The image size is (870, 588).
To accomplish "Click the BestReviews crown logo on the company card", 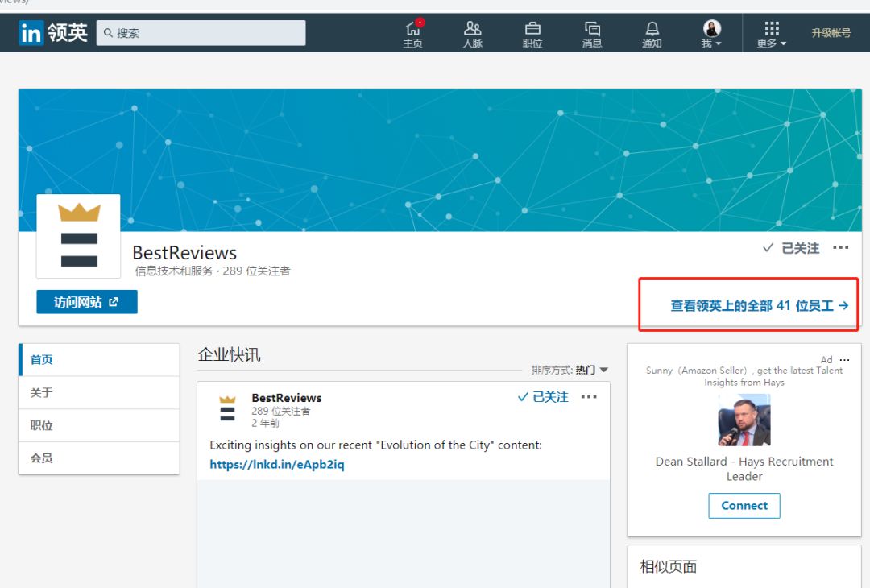I will 79,235.
